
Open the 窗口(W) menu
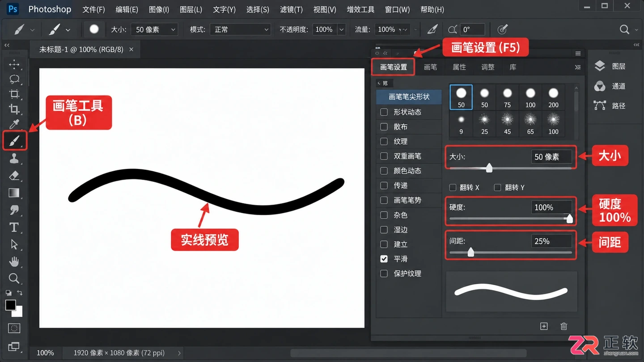tap(397, 9)
